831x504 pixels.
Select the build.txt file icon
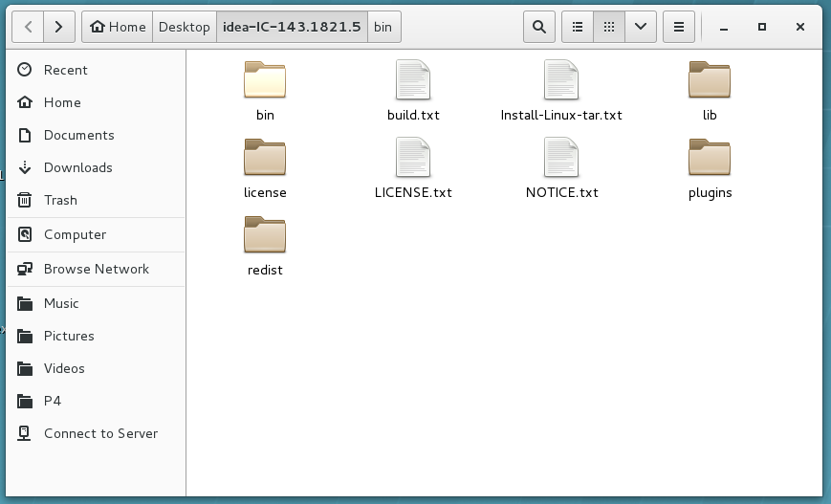413,79
